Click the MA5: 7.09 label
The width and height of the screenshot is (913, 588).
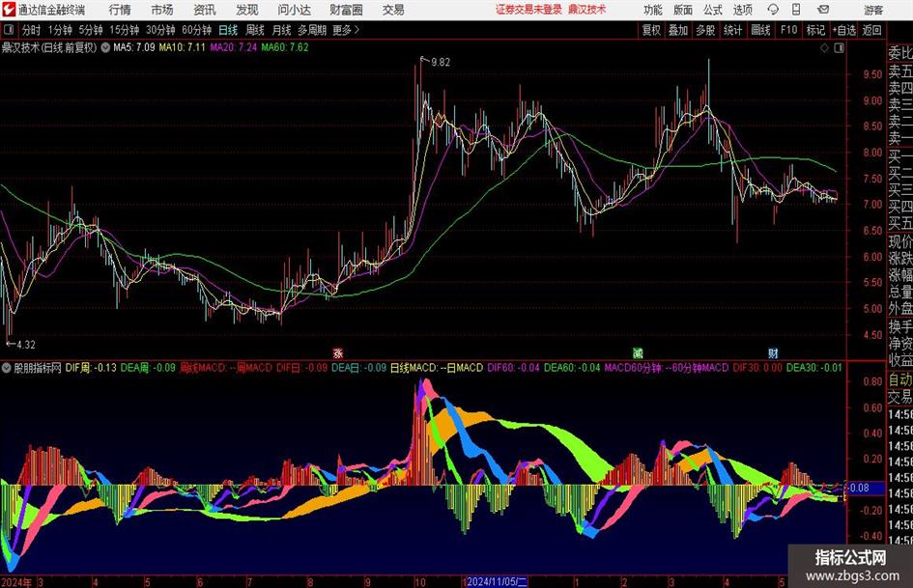134,47
